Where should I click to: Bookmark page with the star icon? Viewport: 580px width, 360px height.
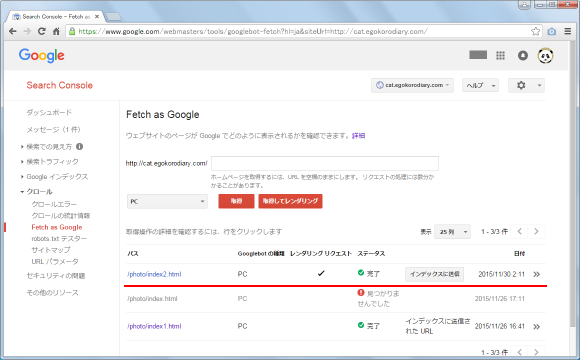[x=535, y=31]
